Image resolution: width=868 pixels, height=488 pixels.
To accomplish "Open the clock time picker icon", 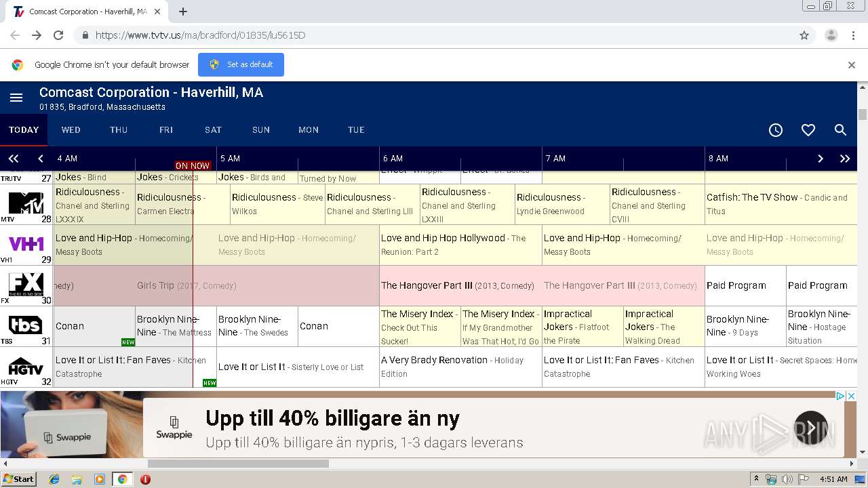I will pos(776,130).
